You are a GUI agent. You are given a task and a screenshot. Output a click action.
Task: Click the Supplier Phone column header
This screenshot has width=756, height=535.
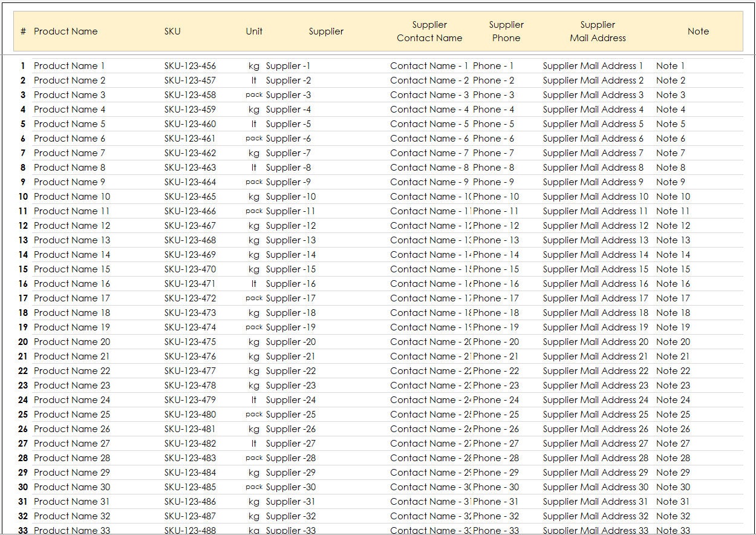point(506,31)
